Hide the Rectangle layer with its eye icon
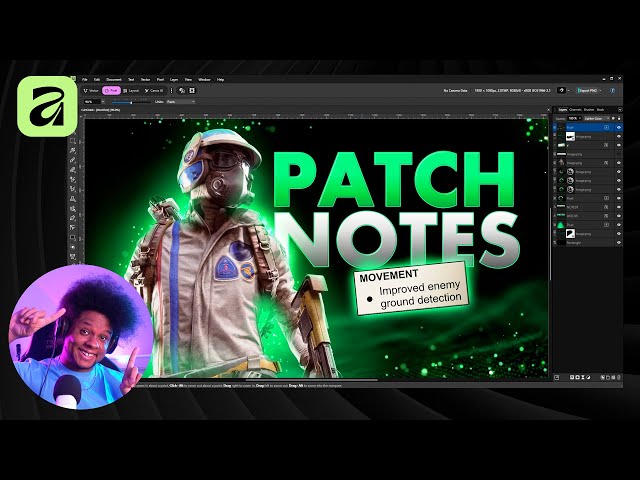Image resolution: width=640 pixels, height=480 pixels. (x=618, y=242)
